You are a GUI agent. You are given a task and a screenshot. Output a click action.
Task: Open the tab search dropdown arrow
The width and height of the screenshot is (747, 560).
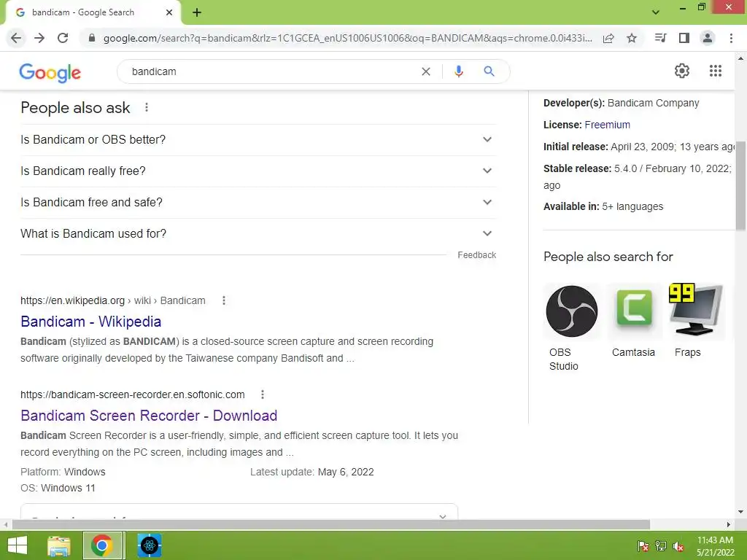[x=656, y=12]
